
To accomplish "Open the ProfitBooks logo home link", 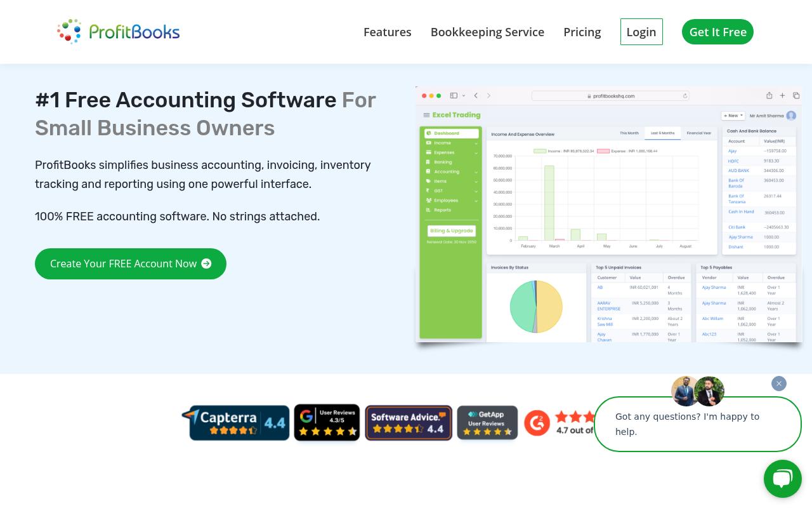I will 118,31.
